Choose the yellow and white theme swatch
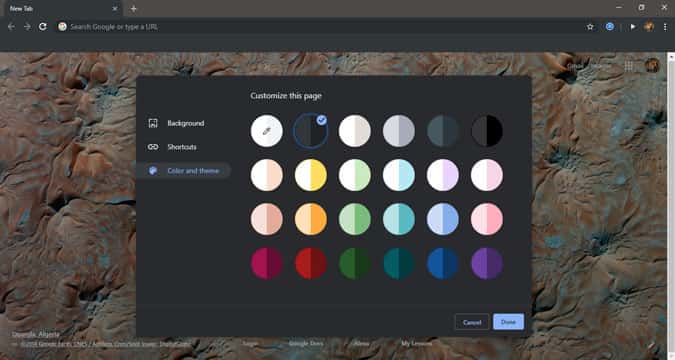 (311, 175)
